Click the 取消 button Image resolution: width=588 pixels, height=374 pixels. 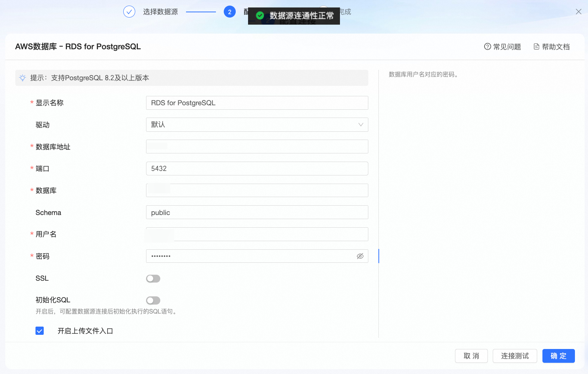point(471,356)
